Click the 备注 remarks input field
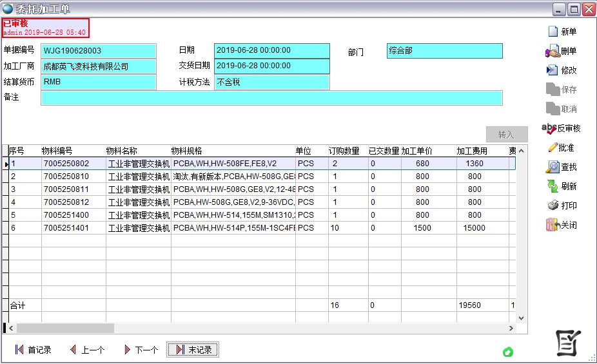The image size is (597, 364). (271, 98)
